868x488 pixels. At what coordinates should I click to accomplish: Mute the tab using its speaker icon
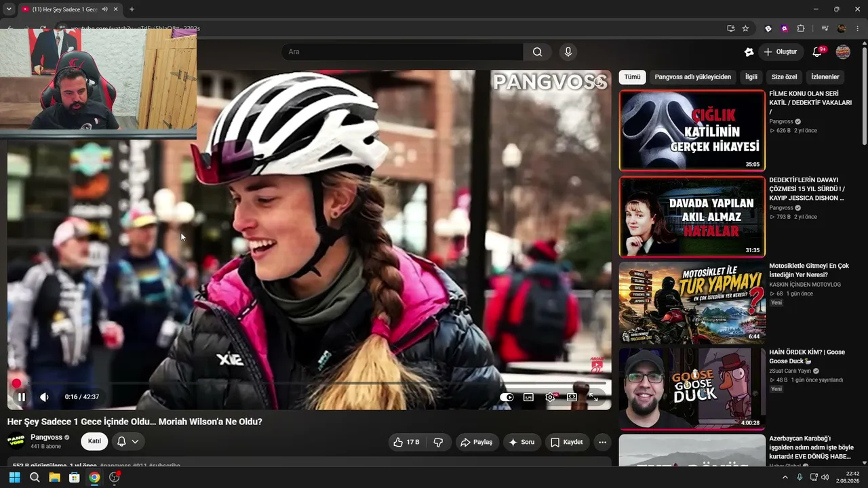[104, 9]
